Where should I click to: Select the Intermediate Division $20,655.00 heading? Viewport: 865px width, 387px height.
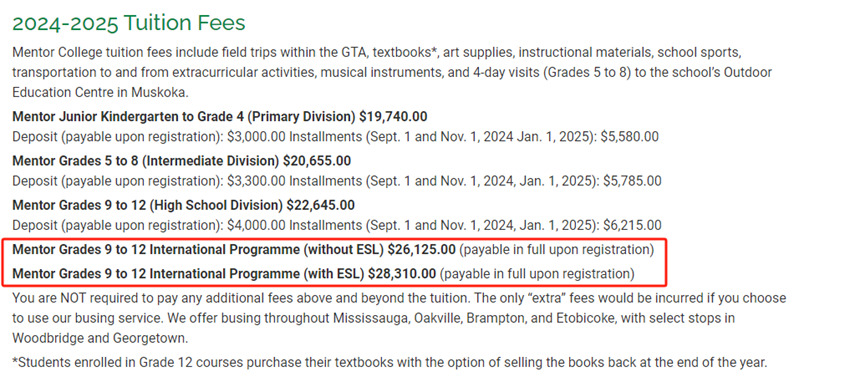[x=181, y=161]
